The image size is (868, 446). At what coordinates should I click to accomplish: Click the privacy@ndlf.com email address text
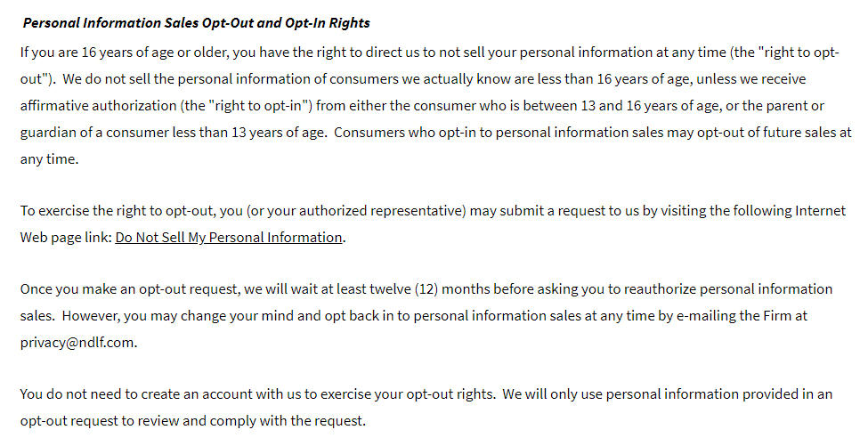[77, 343]
